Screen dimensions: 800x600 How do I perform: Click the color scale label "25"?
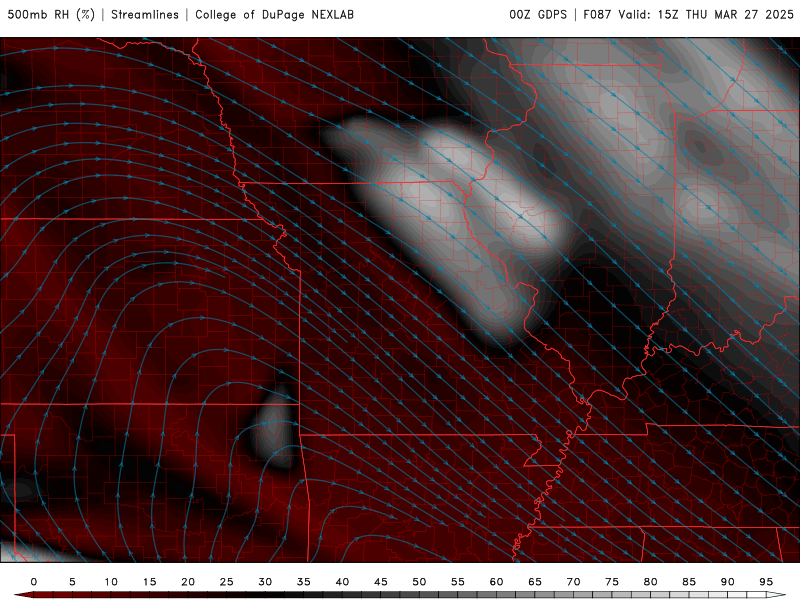pos(227,582)
